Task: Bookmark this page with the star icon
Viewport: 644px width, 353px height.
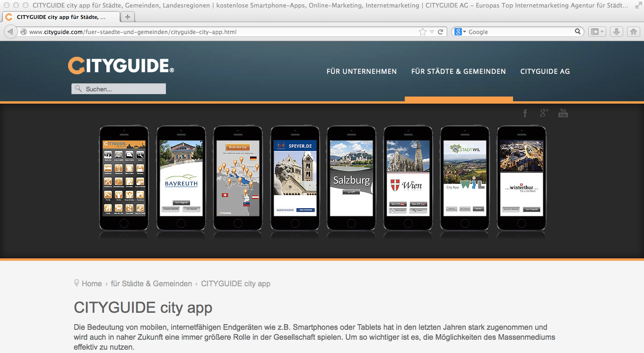Action: [x=422, y=32]
